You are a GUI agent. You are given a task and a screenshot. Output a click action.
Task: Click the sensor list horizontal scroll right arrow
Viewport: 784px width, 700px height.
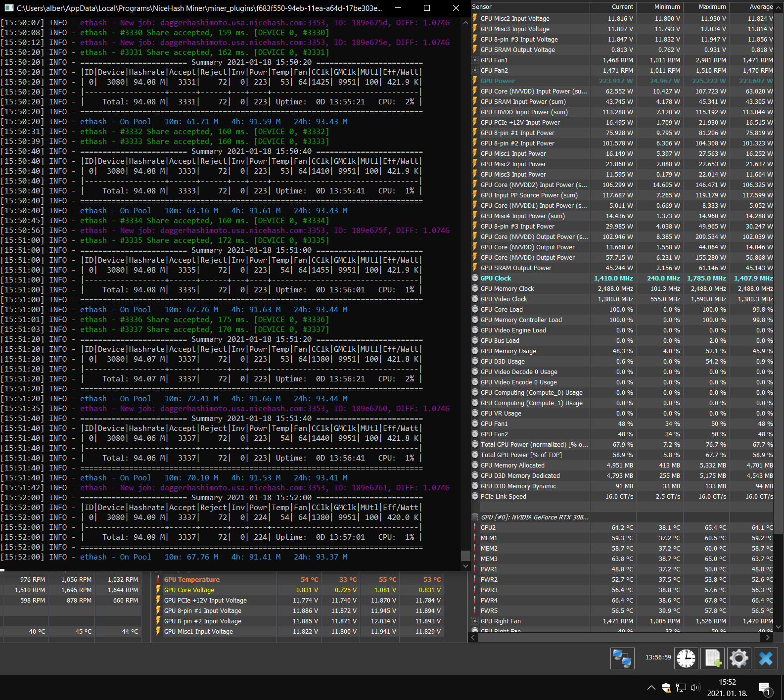pyautogui.click(x=768, y=638)
